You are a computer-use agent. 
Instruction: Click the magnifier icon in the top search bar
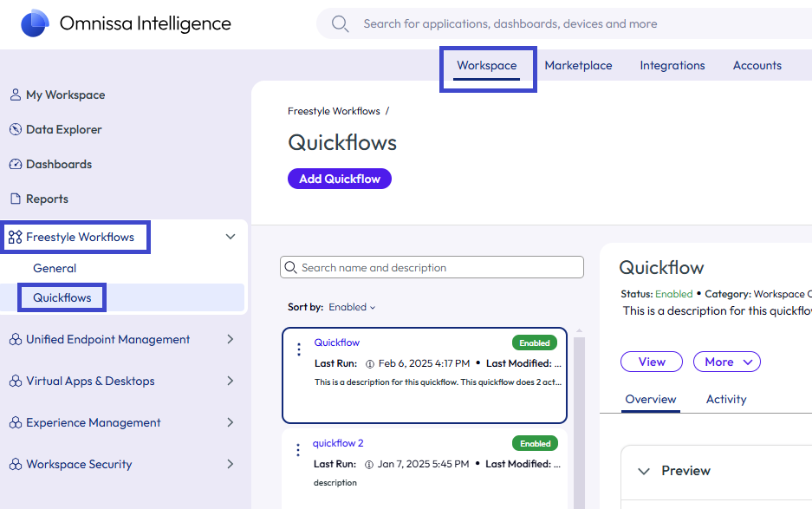click(340, 23)
